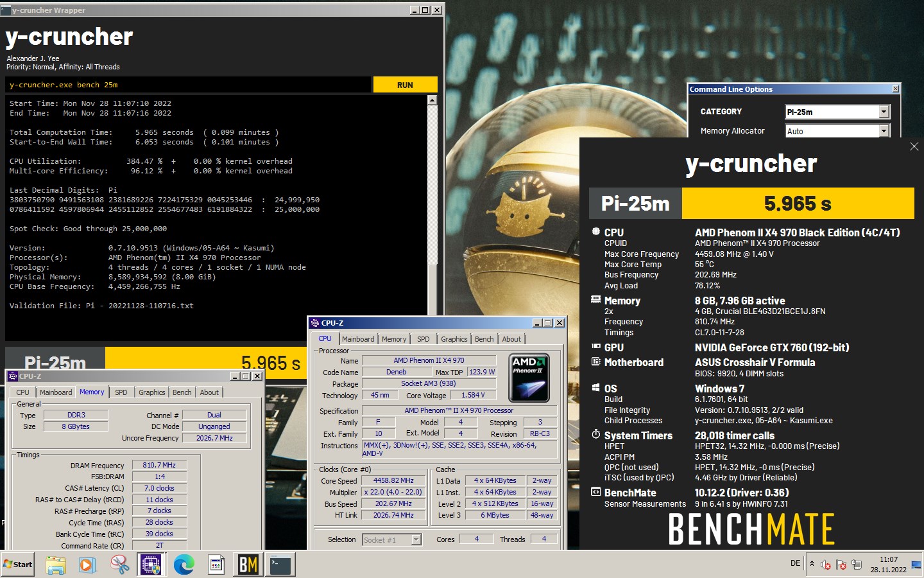Click the CAS# Latency value 7.0 clocks
The image size is (924, 578).
tap(160, 488)
